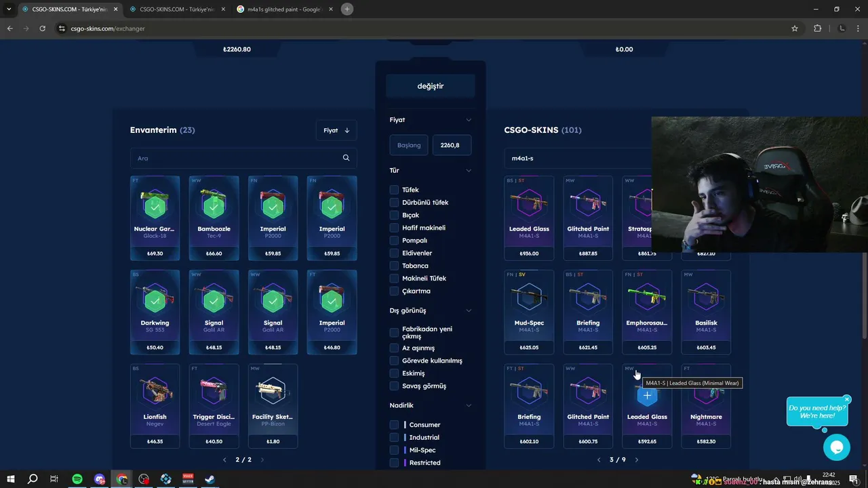Screen dimensions: 868x488
Task: Enable the Tabanca checkbox
Action: [x=394, y=266]
